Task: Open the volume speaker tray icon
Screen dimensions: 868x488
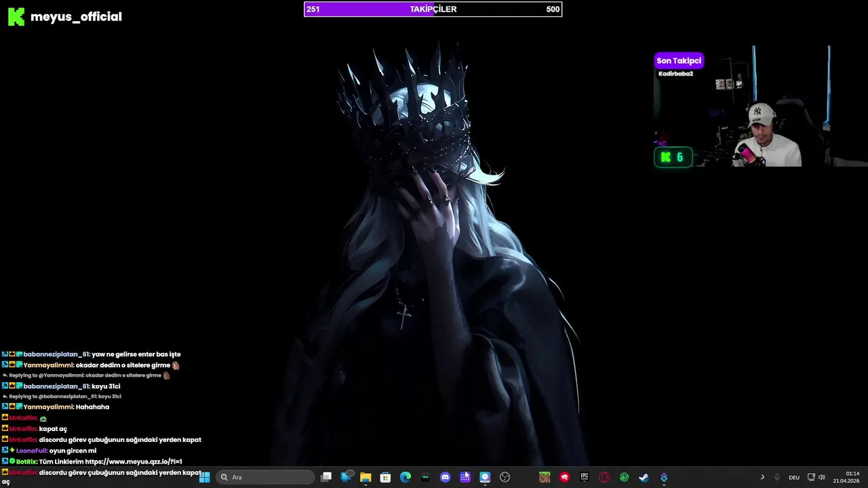Action: click(822, 477)
